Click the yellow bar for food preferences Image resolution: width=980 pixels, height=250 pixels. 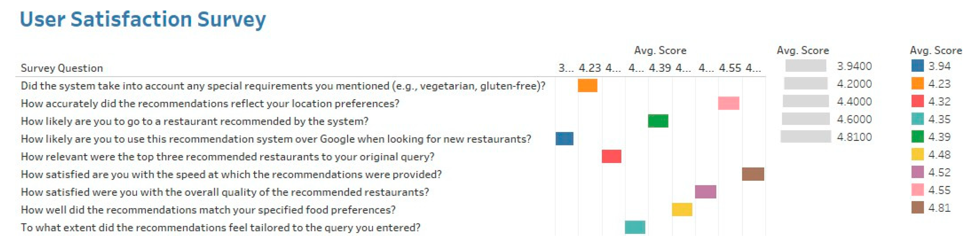682,209
